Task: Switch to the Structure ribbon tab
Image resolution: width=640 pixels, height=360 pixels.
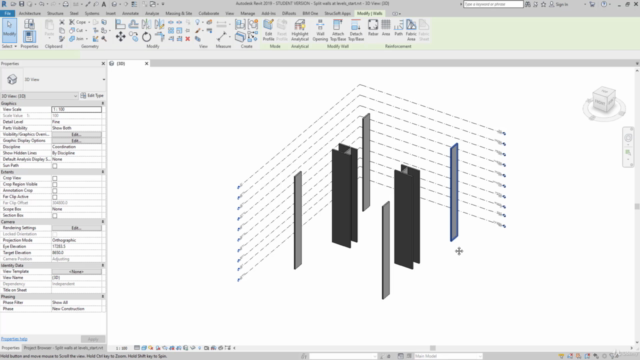Action: (55, 13)
